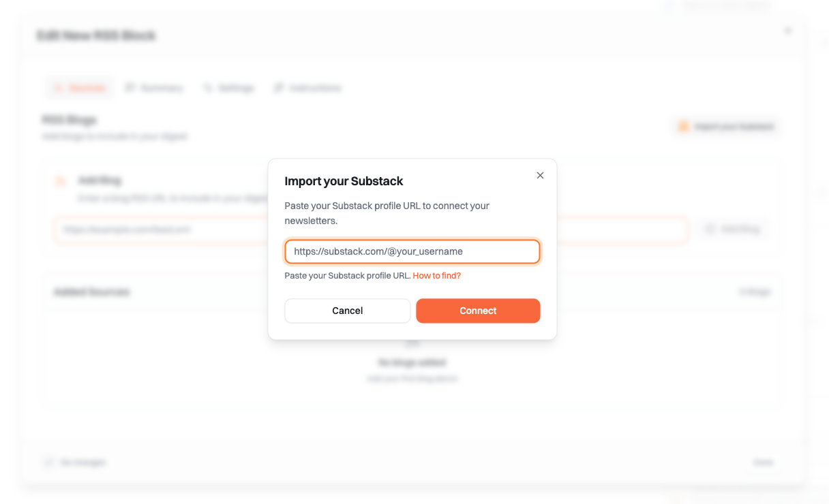Connect the Substack profile
Viewport: 829px width, 504px height.
tap(478, 311)
